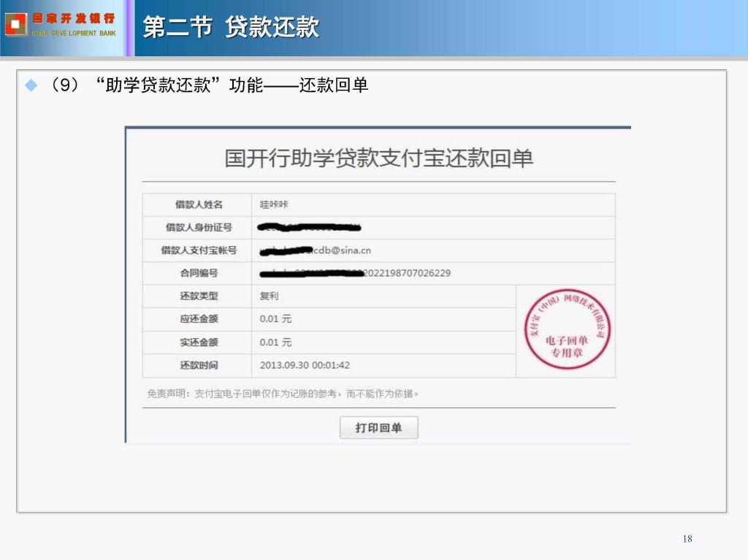Viewport: 748px width, 560px height.
Task: Select the timestamp 2013.09.30 00:01:42
Action: pos(305,365)
